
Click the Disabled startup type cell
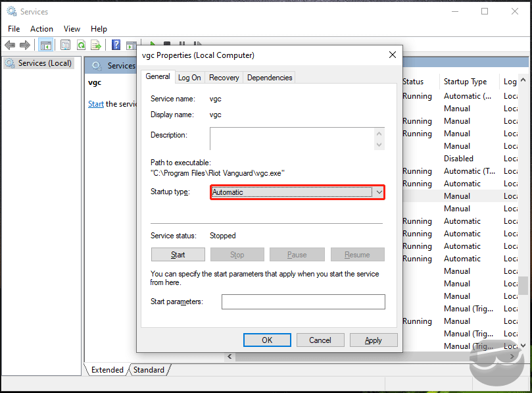pos(458,159)
